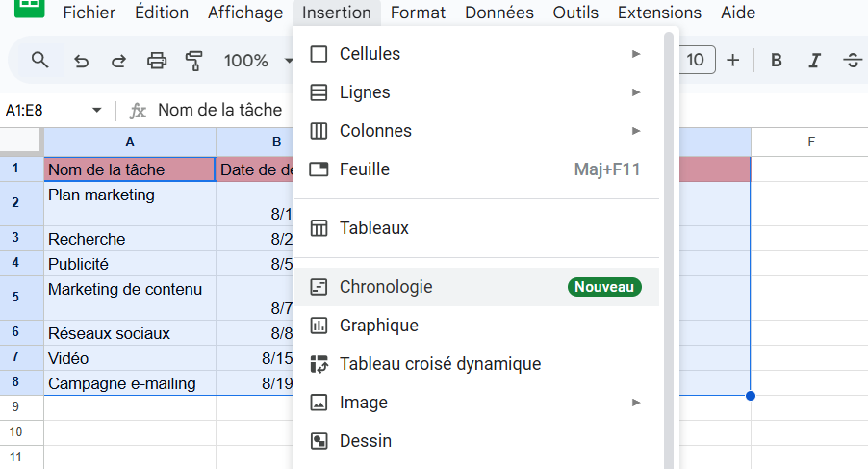Click cell Plan marketing
The image size is (868, 469).
tap(130, 203)
